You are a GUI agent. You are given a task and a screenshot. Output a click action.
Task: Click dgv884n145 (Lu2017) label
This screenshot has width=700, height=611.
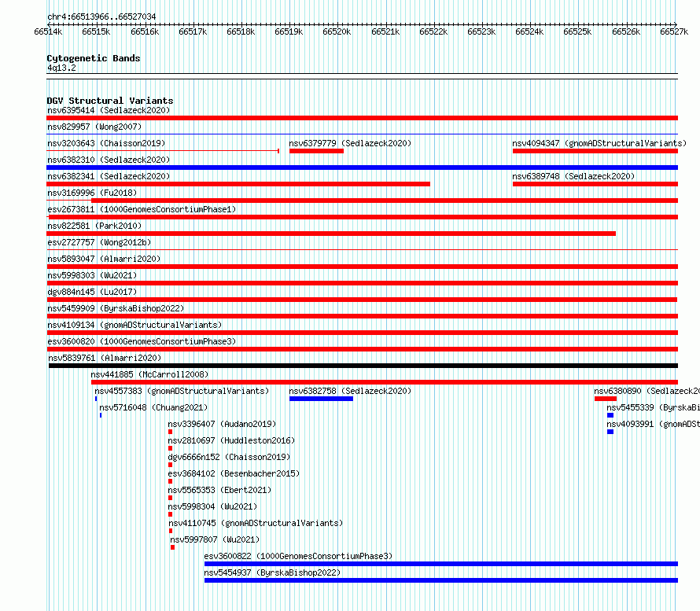pyautogui.click(x=92, y=292)
